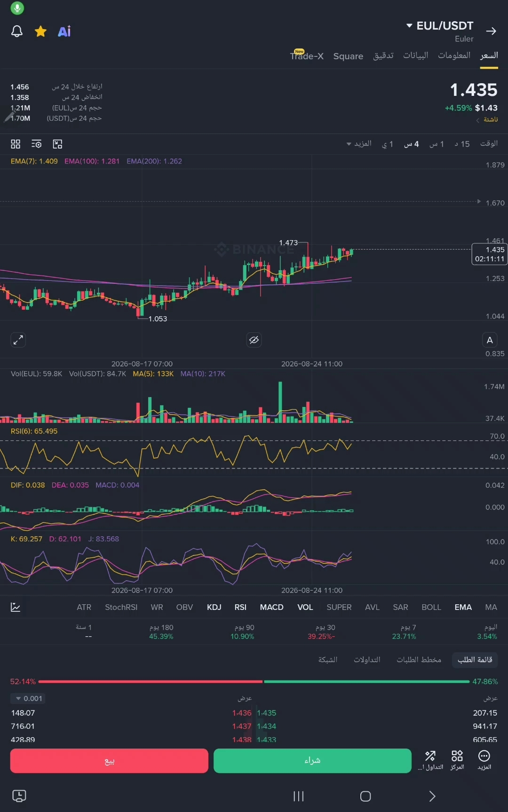Select the السعر tab
508x812 pixels.
[x=489, y=55]
